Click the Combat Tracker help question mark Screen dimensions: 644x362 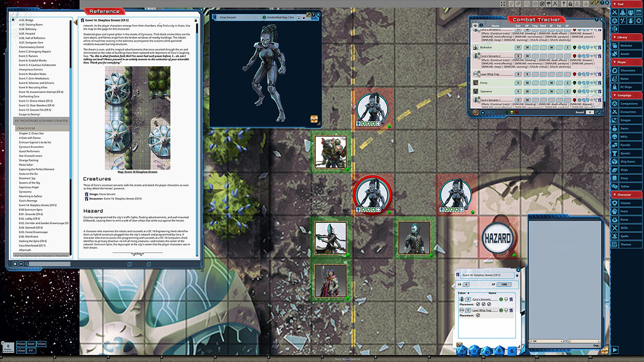[597, 19]
